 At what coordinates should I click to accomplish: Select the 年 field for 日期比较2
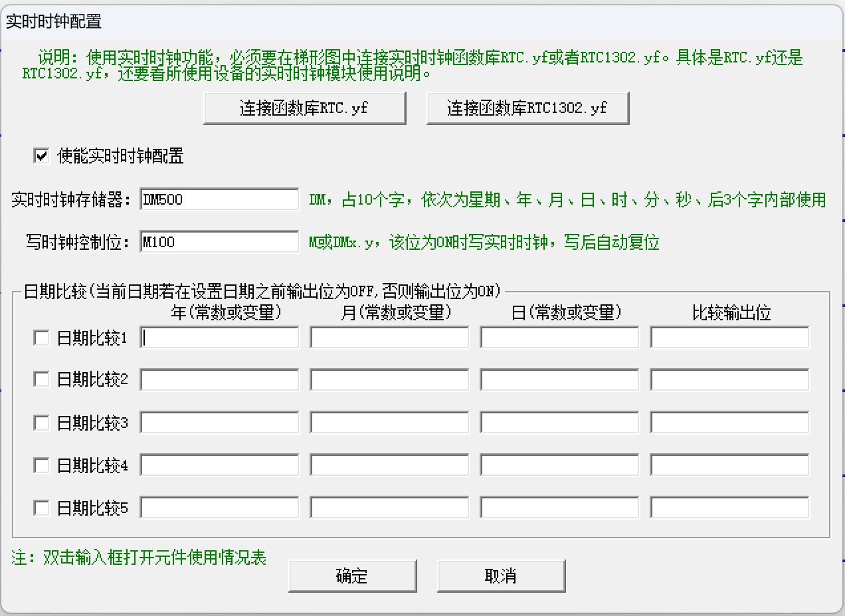coord(220,380)
